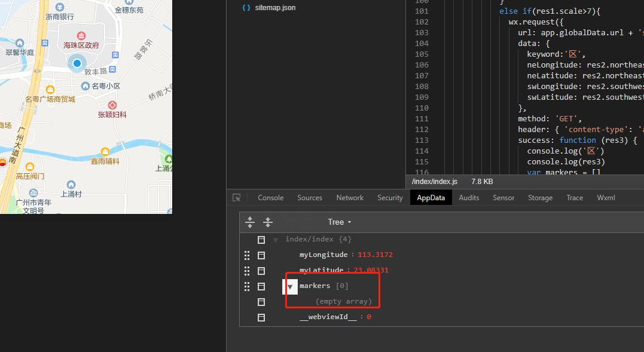Viewport: 644px width, 352px height.
Task: Click the expand all fields icon
Action: tap(250, 222)
